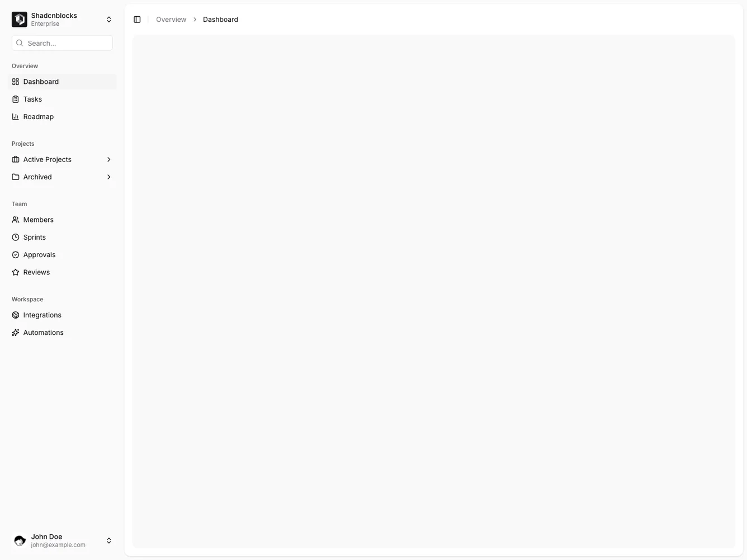Click the Approvals check-circle icon
This screenshot has width=747, height=560.
pos(15,254)
